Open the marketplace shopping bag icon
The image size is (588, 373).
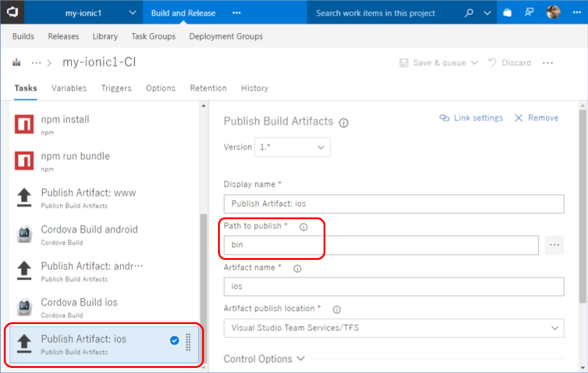507,13
